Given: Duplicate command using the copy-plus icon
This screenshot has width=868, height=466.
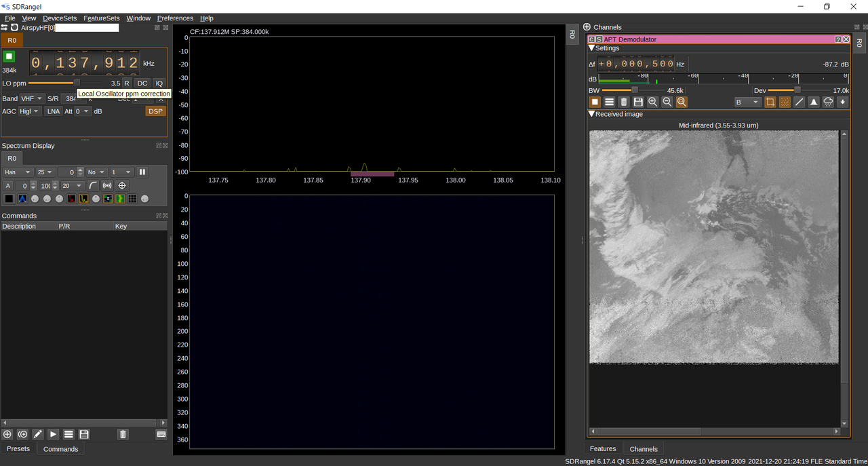Looking at the screenshot, I should [22, 434].
